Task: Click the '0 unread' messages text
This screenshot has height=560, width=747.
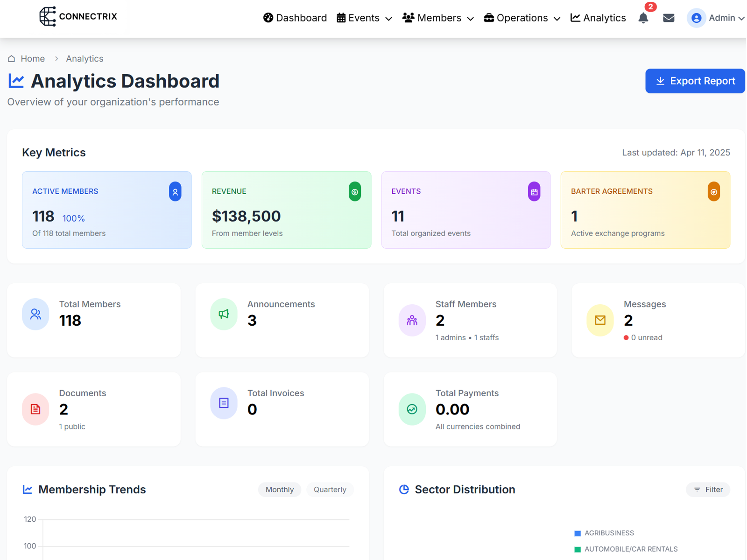Action: click(647, 338)
